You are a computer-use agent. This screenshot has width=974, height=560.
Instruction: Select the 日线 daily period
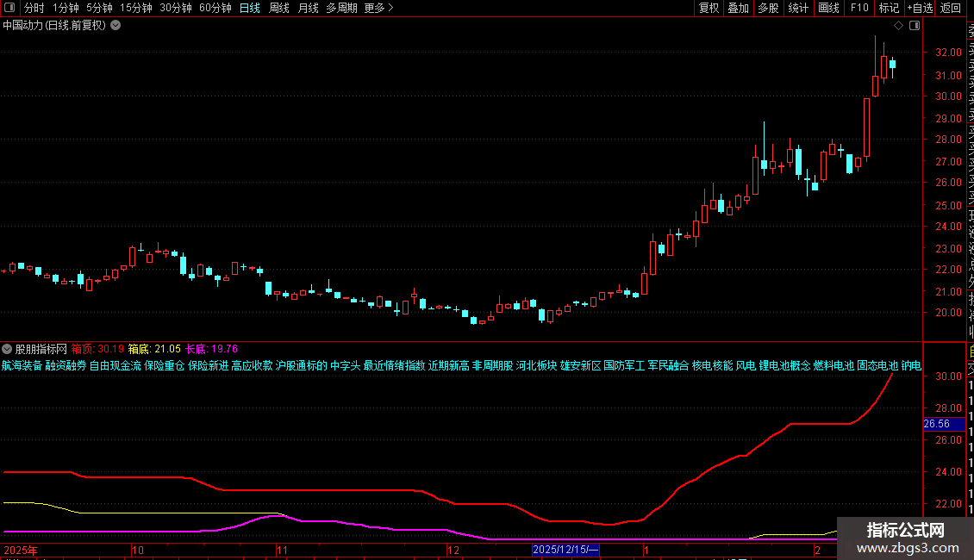pos(250,8)
